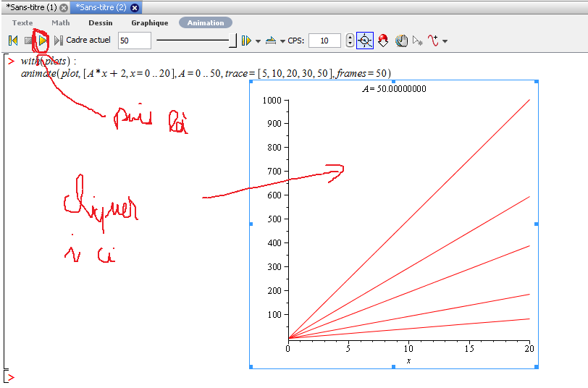The width and height of the screenshot is (588, 388).
Task: Select the click-and-drag pointer tool
Action: click(x=418, y=41)
